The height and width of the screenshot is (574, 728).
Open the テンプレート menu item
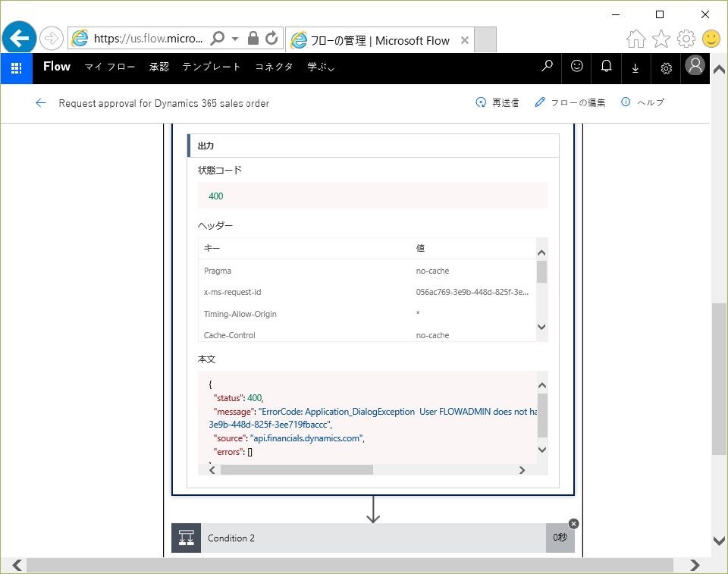[x=212, y=67]
